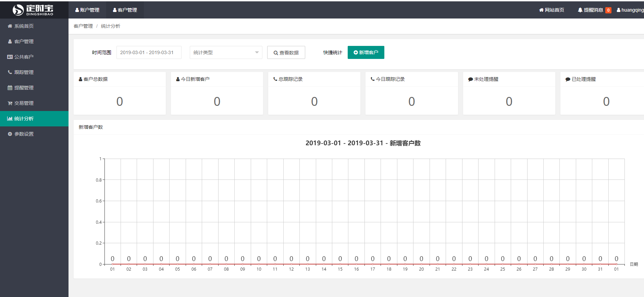
Task: Click the comment icon on 已处理提醒 card
Action: pos(568,79)
